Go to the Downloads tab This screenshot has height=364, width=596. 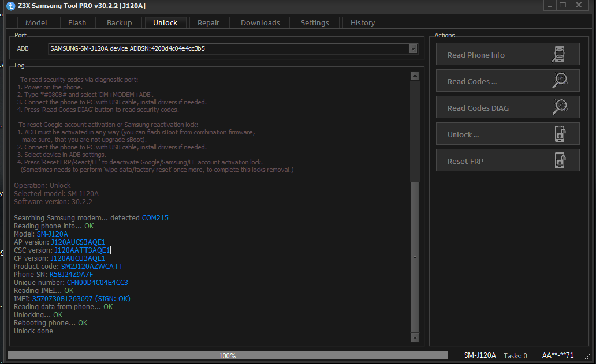click(260, 22)
